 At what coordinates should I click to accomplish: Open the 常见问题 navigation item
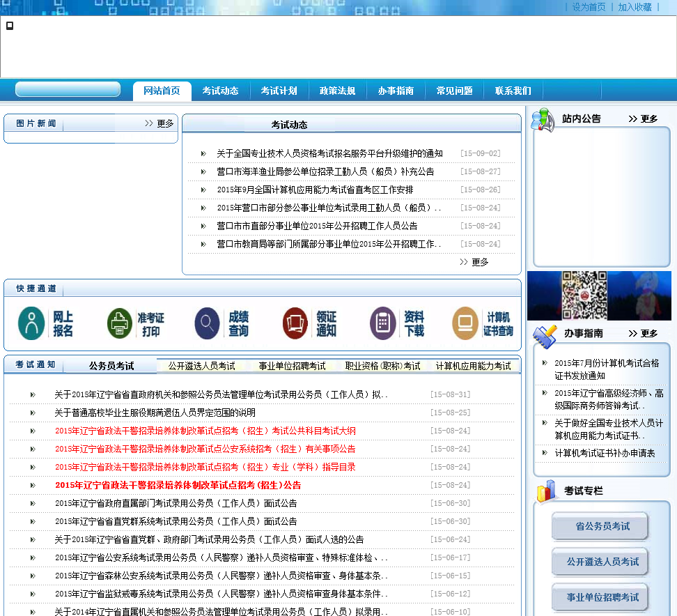pos(454,91)
